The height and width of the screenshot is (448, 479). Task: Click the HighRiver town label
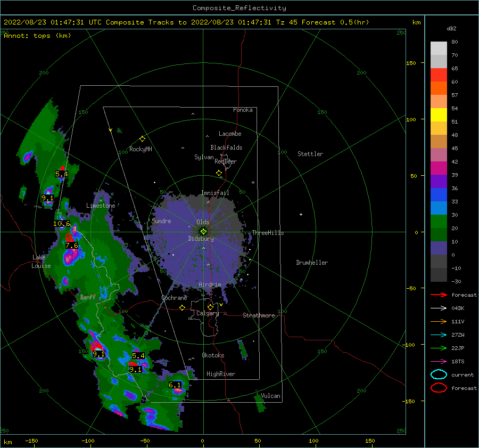click(x=221, y=374)
